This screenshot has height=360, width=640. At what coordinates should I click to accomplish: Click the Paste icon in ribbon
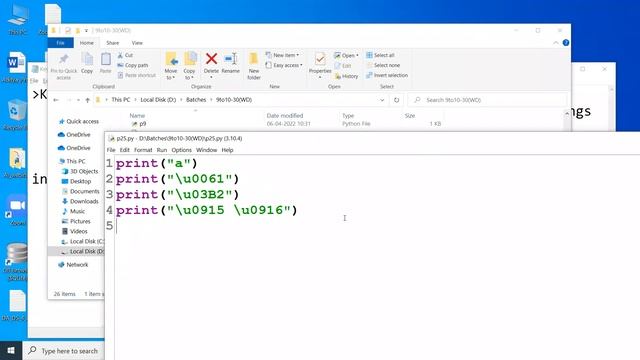106,60
